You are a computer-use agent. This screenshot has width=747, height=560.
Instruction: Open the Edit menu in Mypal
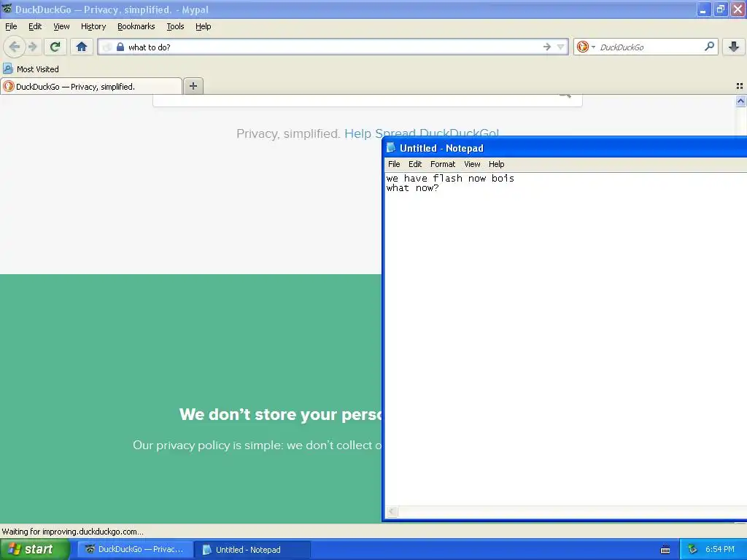pos(35,26)
